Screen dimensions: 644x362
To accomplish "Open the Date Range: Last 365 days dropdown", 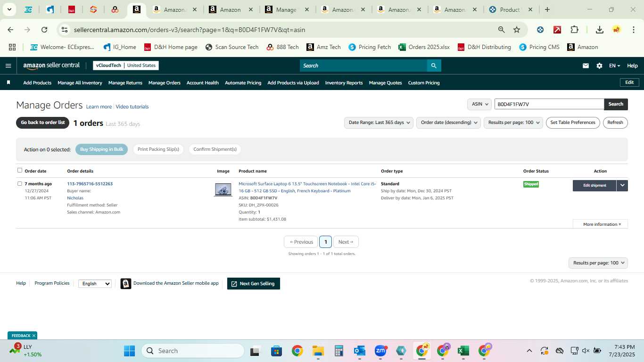I will coord(379,123).
